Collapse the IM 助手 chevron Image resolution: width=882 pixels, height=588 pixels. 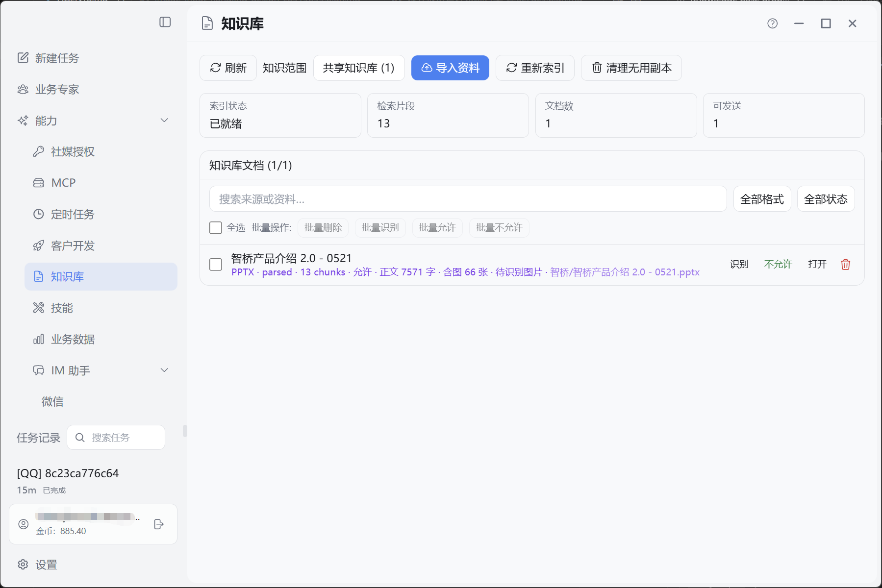pyautogui.click(x=165, y=370)
